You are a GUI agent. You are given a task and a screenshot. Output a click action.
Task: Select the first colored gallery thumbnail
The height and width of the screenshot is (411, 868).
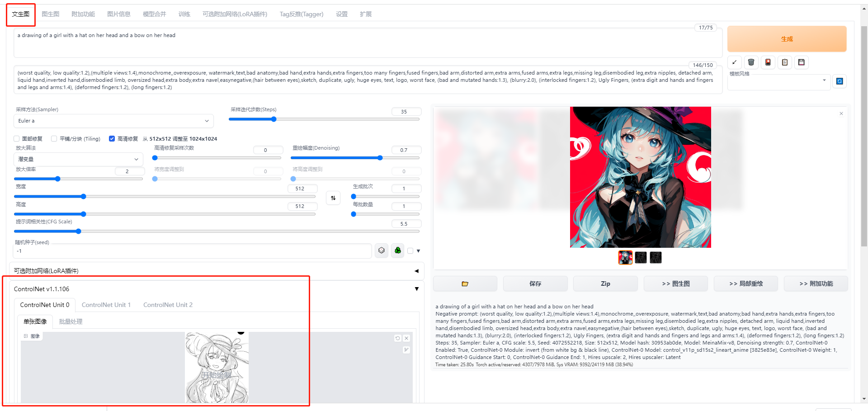point(625,257)
